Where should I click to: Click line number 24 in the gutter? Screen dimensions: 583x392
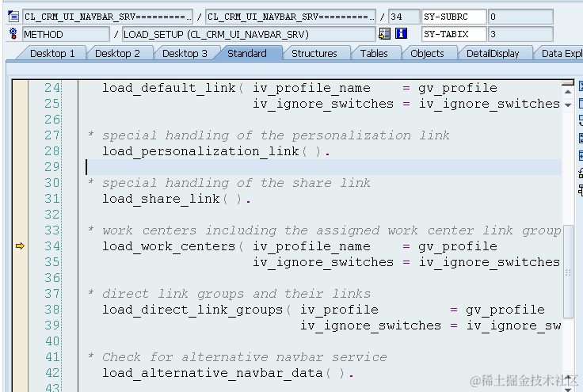pyautogui.click(x=52, y=88)
